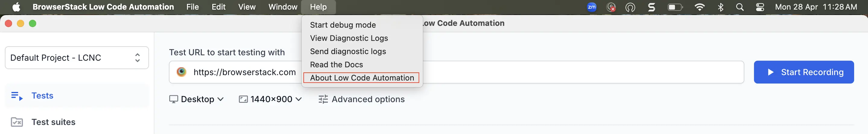Select About Low Code Automation menu item

click(362, 78)
